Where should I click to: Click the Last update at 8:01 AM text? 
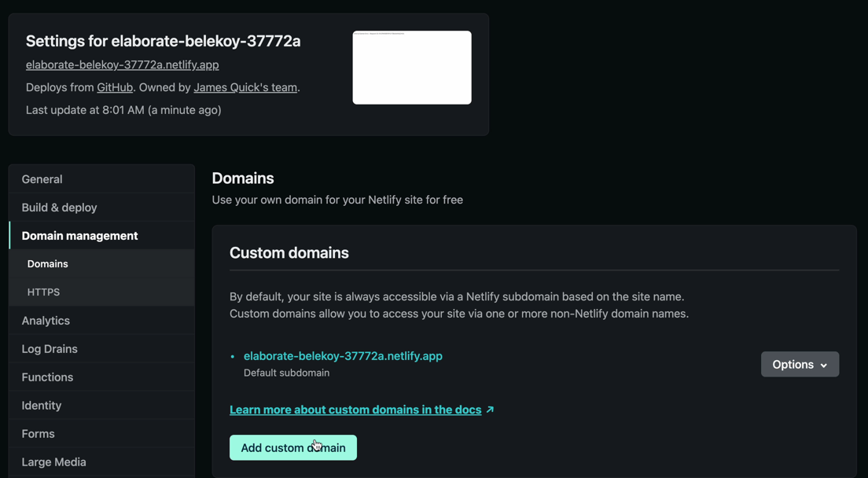click(x=123, y=110)
